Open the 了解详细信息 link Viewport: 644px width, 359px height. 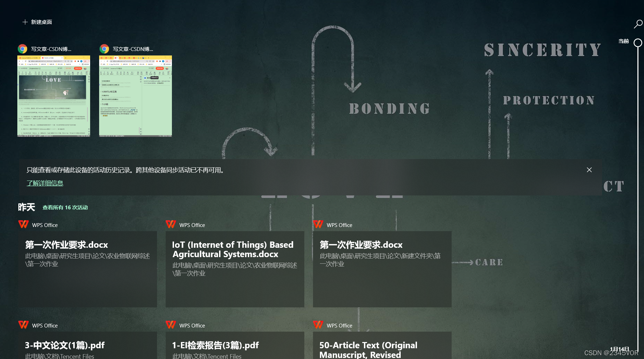click(x=45, y=183)
